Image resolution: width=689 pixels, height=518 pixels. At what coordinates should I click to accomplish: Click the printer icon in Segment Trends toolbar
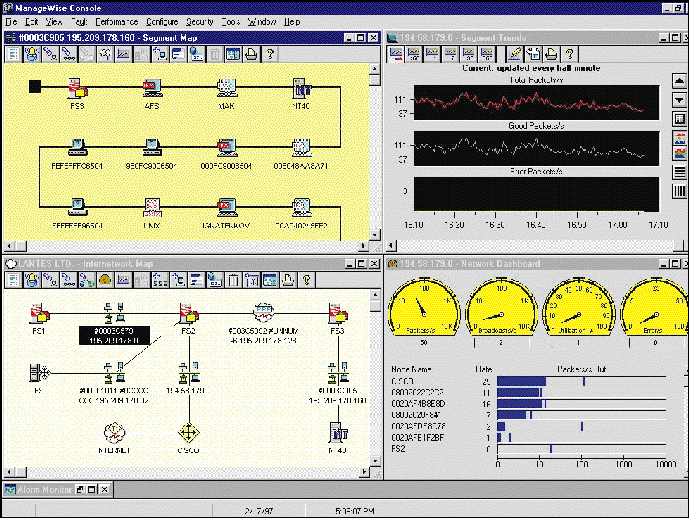[x=551, y=54]
